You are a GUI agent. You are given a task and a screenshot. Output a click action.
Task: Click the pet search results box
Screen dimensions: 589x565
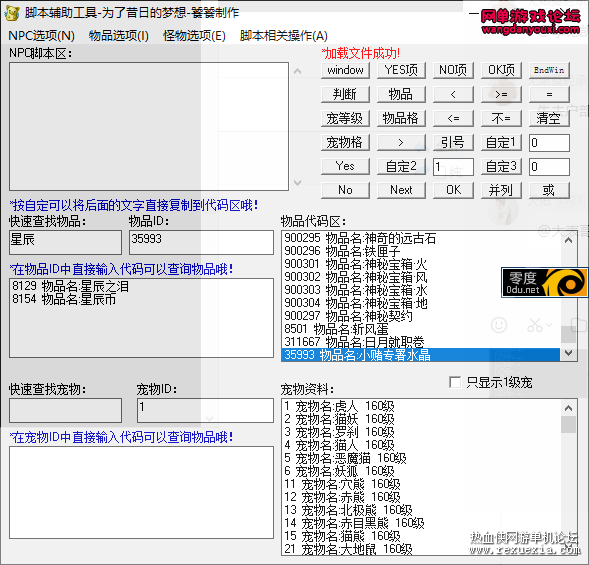(142, 492)
